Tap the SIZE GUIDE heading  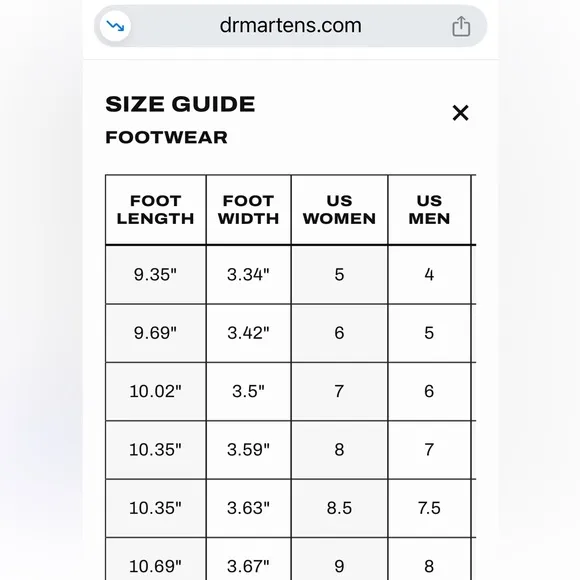(x=180, y=104)
